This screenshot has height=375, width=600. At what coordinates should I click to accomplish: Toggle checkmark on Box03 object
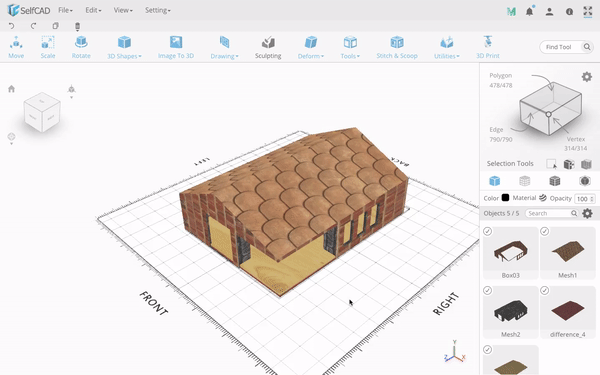(488, 232)
